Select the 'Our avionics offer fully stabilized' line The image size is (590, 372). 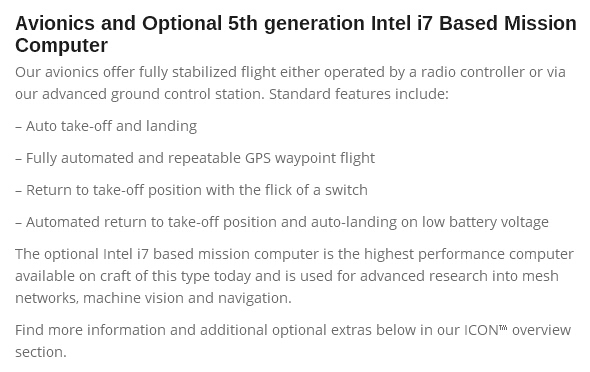[x=290, y=72]
